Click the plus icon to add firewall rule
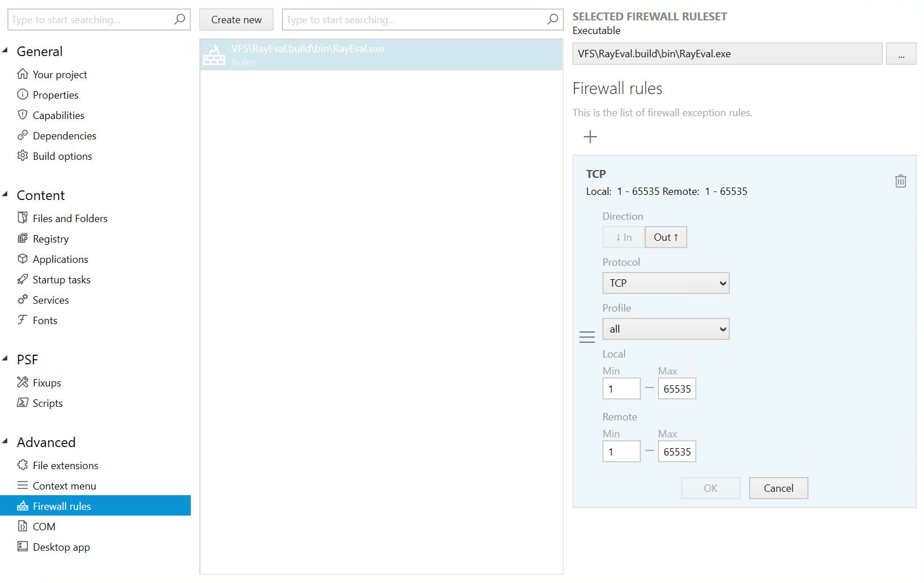The width and height of the screenshot is (924, 583). tap(590, 137)
